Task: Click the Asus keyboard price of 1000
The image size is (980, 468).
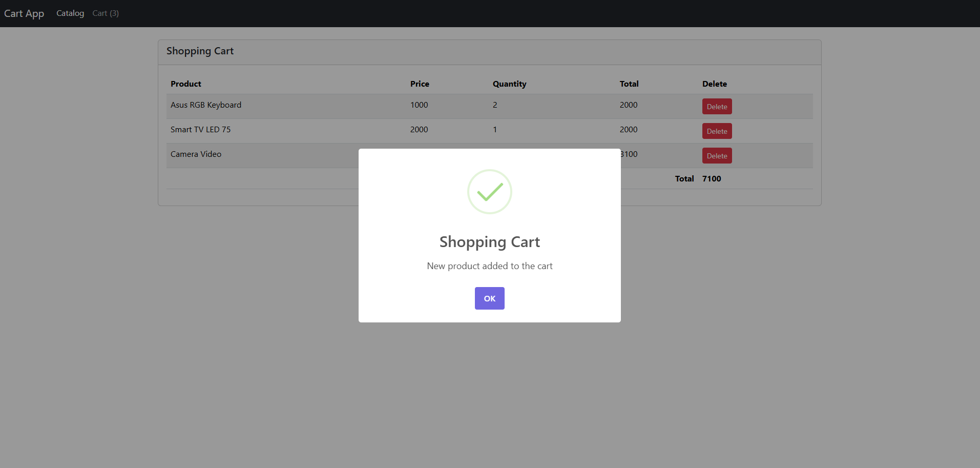Action: [x=419, y=105]
